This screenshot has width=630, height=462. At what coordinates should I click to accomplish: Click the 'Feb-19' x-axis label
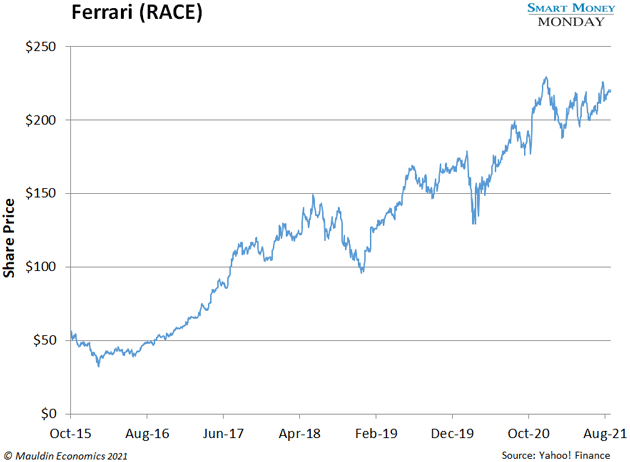pos(376,434)
